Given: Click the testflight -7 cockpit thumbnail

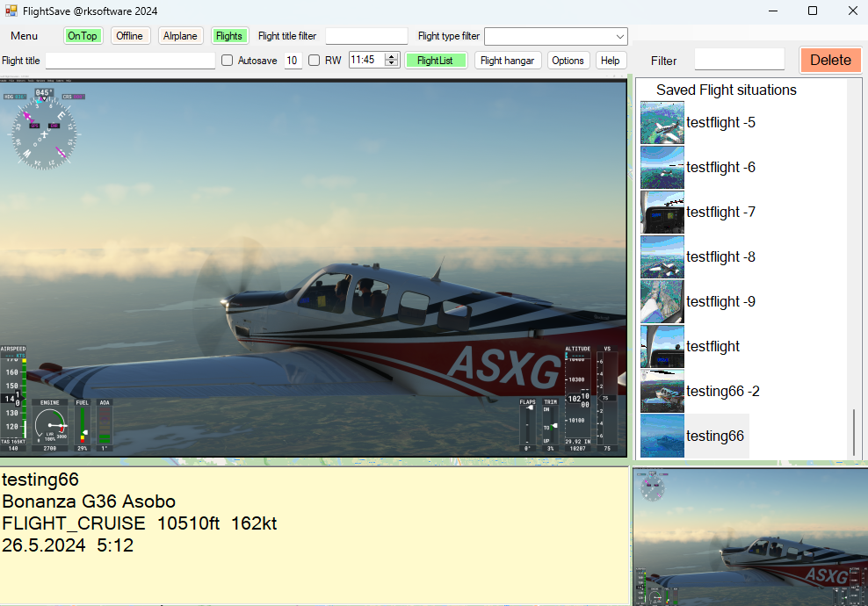Looking at the screenshot, I should (x=662, y=213).
